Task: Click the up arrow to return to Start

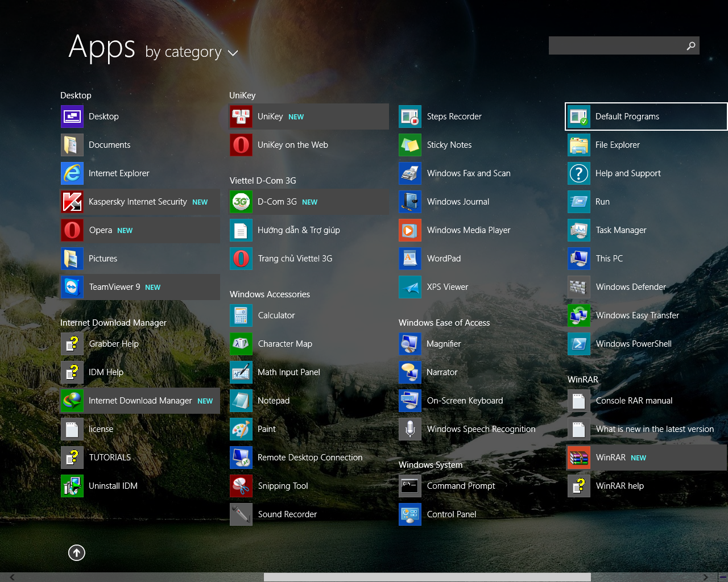Action: point(77,552)
